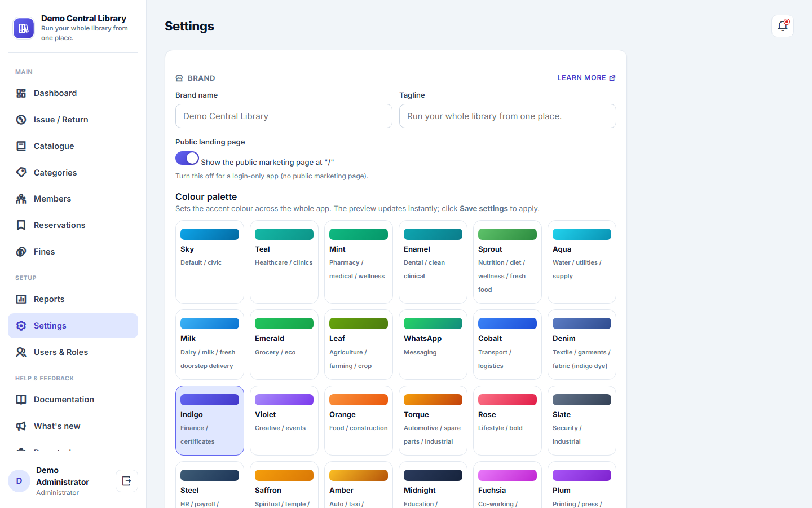Click the Members people icon

21,199
